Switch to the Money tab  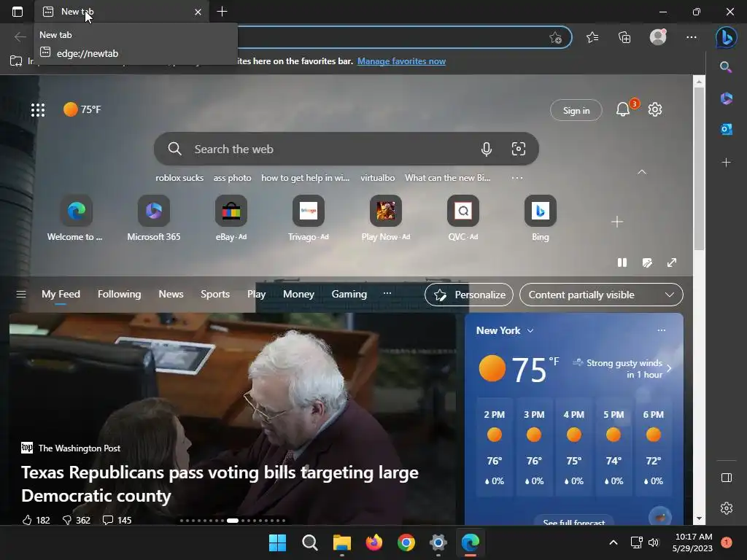(298, 295)
